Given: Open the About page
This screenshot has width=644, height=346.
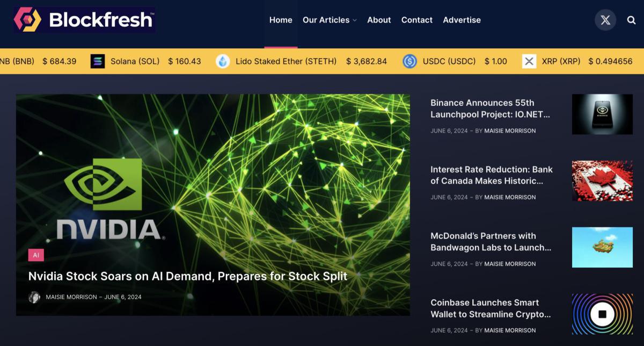Looking at the screenshot, I should [379, 20].
